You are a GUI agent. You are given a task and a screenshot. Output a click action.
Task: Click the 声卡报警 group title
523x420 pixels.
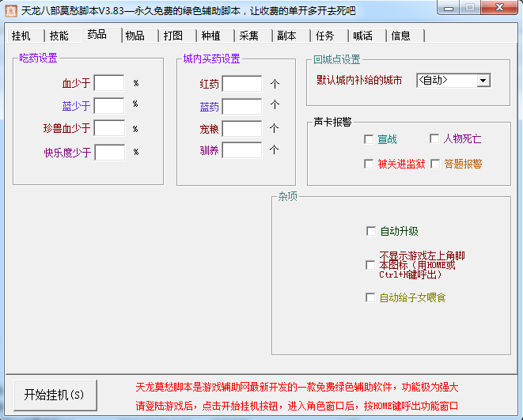[332, 122]
